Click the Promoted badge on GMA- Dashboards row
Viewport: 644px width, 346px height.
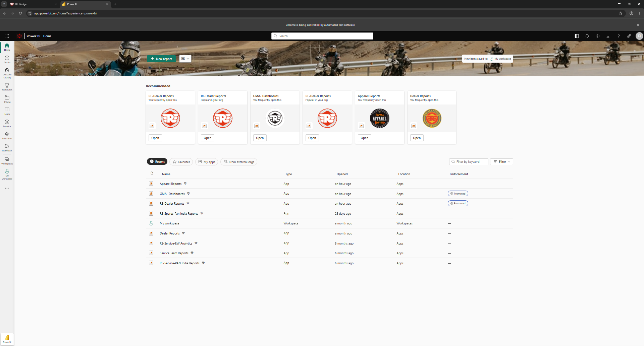[x=458, y=194]
